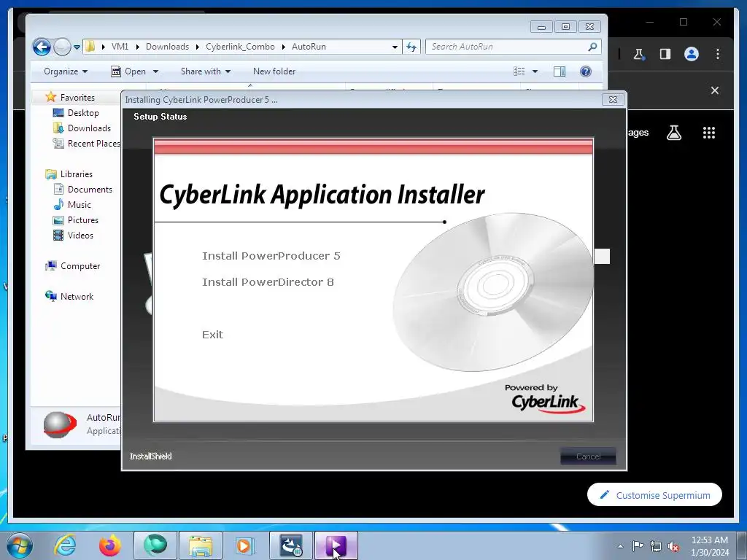Select Videos library
This screenshot has width=747, height=560.
(x=80, y=236)
